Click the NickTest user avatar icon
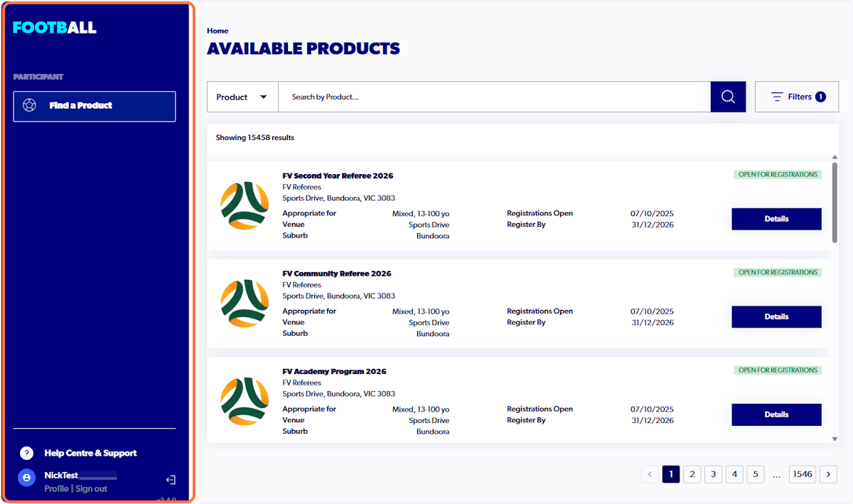Image resolution: width=853 pixels, height=504 pixels. [x=26, y=478]
